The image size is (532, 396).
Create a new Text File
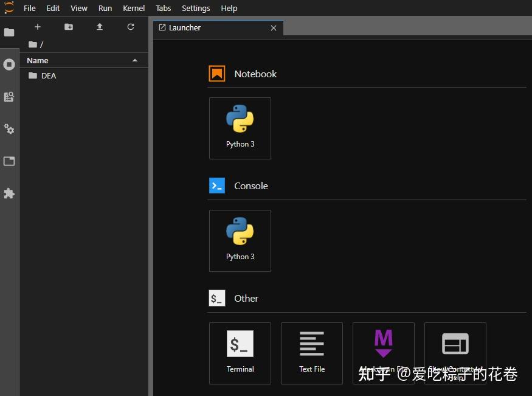[311, 353]
